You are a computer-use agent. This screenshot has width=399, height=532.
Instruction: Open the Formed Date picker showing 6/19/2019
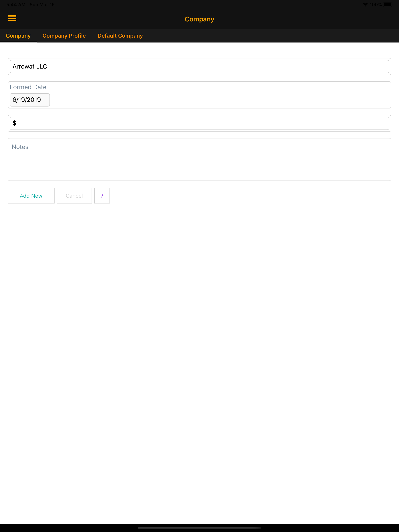pos(30,100)
